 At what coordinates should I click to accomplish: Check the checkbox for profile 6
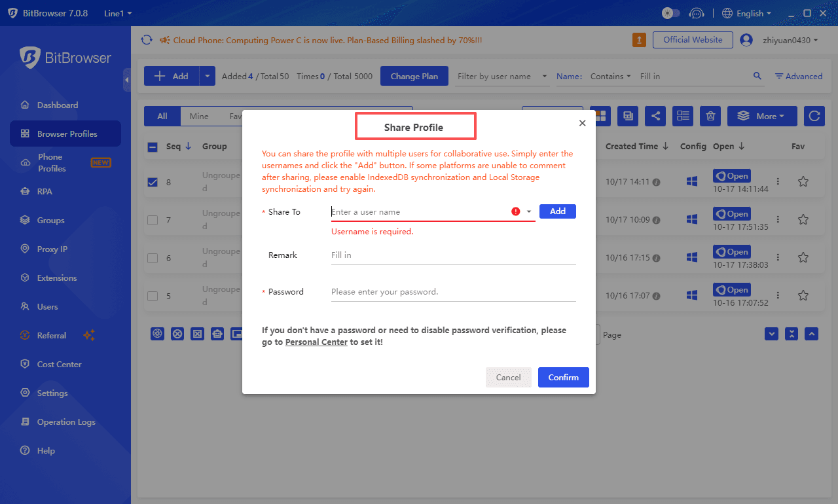click(x=153, y=258)
